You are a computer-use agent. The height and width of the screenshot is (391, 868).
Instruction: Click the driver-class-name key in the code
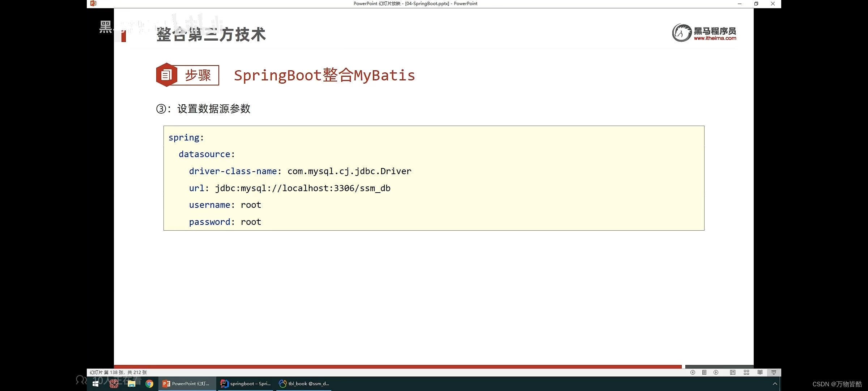[233, 171]
